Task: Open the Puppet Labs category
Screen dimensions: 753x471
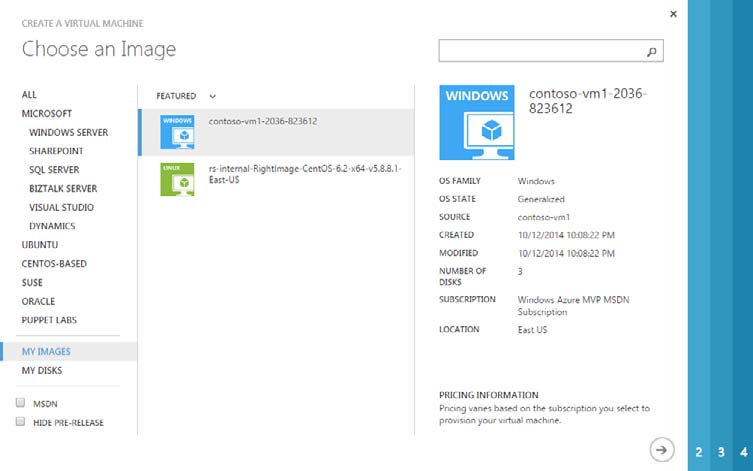Action: 49,320
